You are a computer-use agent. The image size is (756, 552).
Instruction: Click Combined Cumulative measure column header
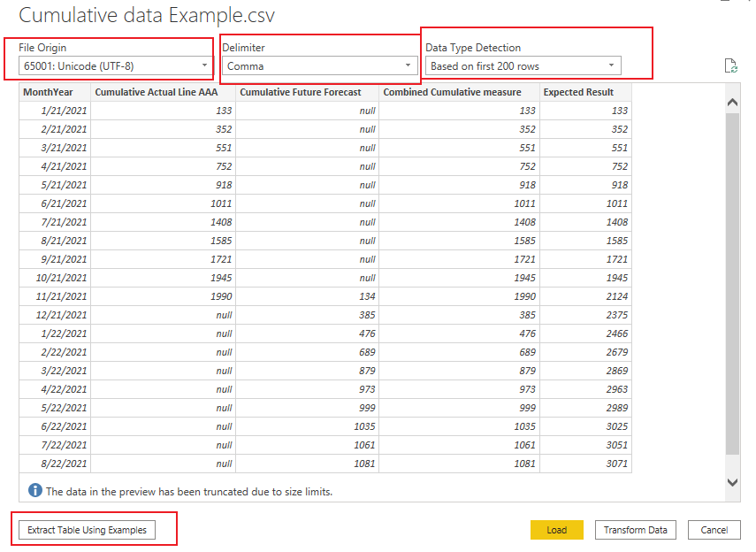(459, 92)
